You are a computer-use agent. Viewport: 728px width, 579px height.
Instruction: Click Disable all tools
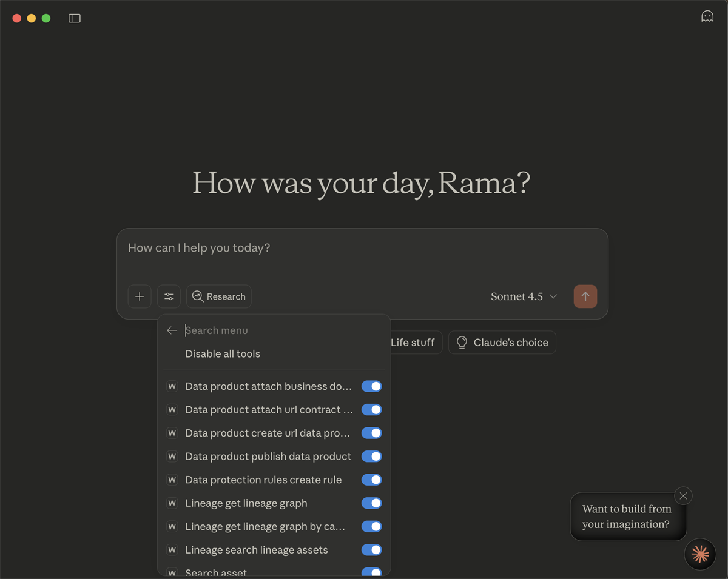pyautogui.click(x=223, y=354)
